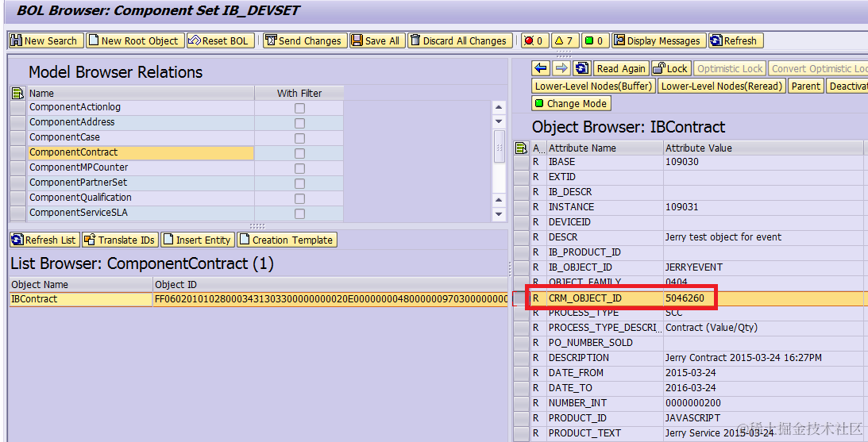Open red error message counter
The image size is (868, 442).
[x=534, y=41]
